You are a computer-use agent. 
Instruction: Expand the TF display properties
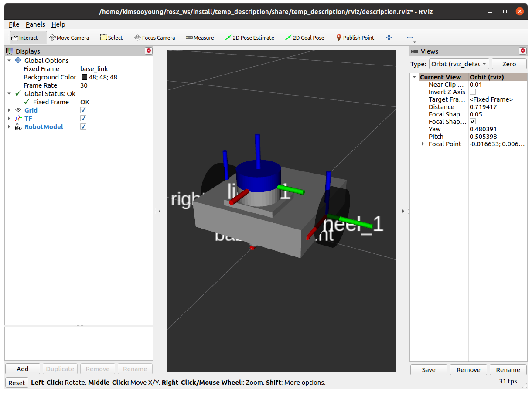coord(9,119)
